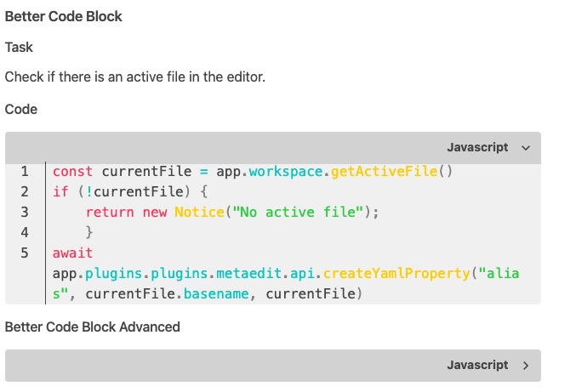Click the Better Code Block heading

coord(64,17)
